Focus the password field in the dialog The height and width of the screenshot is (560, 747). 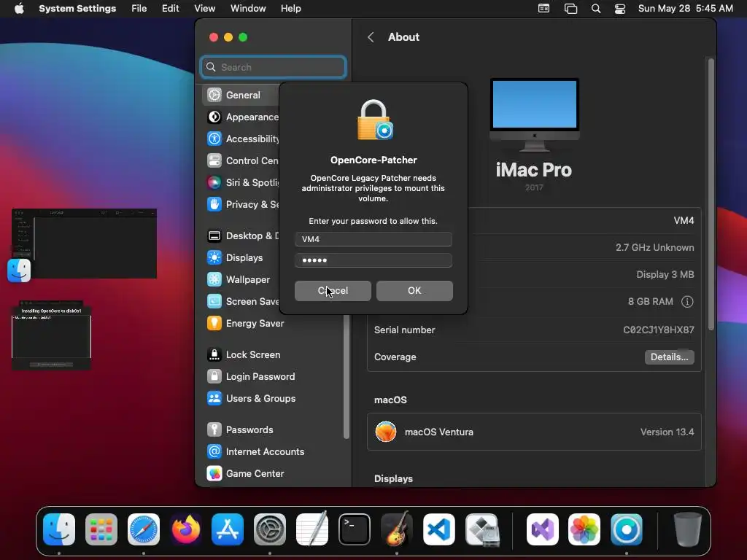tap(373, 260)
